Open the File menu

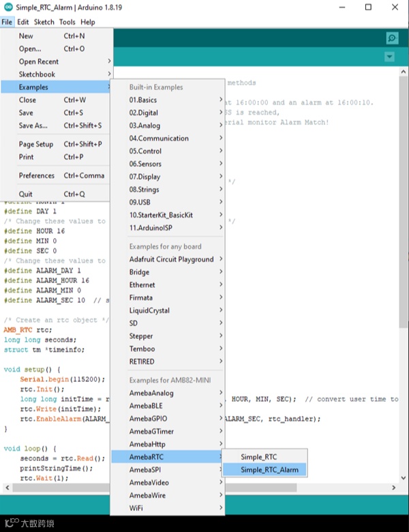[x=7, y=22]
